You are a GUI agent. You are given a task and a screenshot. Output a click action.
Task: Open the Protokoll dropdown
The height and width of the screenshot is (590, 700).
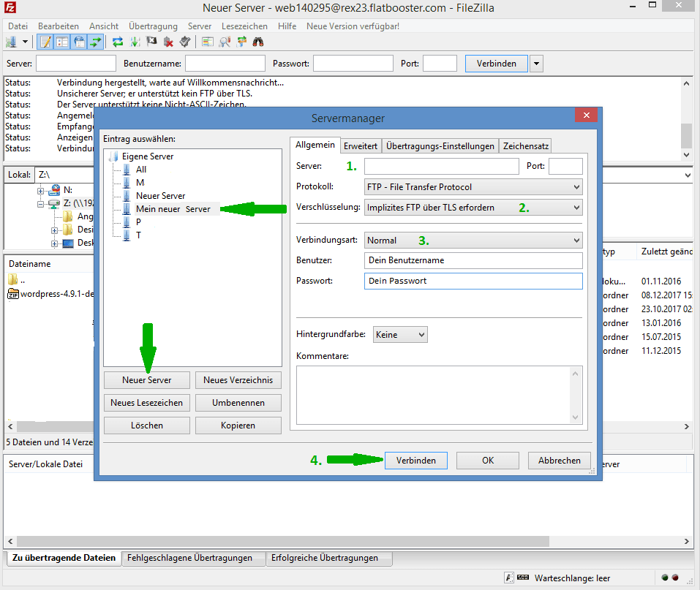pos(473,187)
